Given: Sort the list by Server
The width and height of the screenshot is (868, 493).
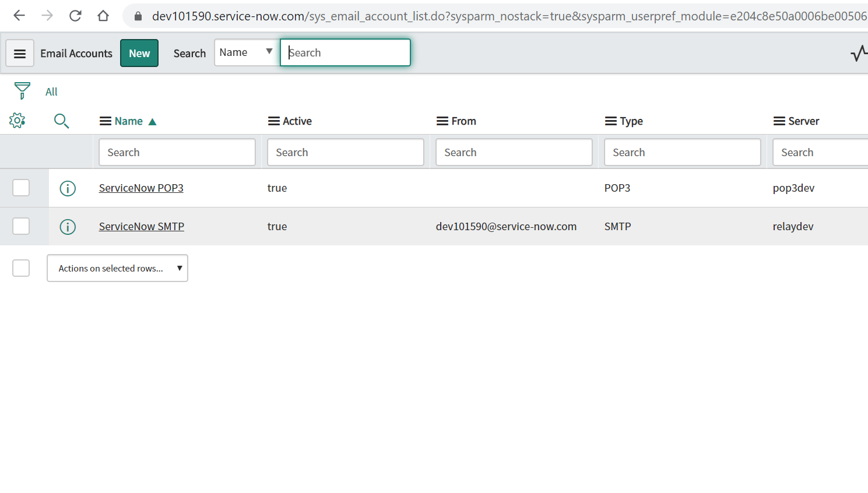Looking at the screenshot, I should click(804, 121).
